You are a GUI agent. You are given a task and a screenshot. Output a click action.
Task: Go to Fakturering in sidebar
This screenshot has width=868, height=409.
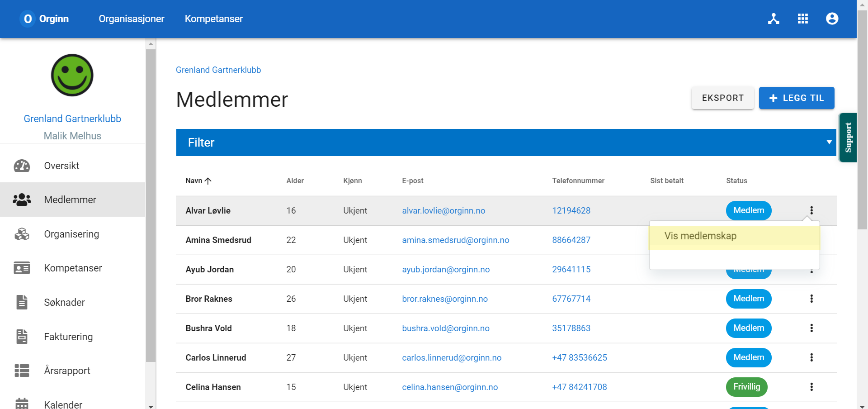pos(72,337)
